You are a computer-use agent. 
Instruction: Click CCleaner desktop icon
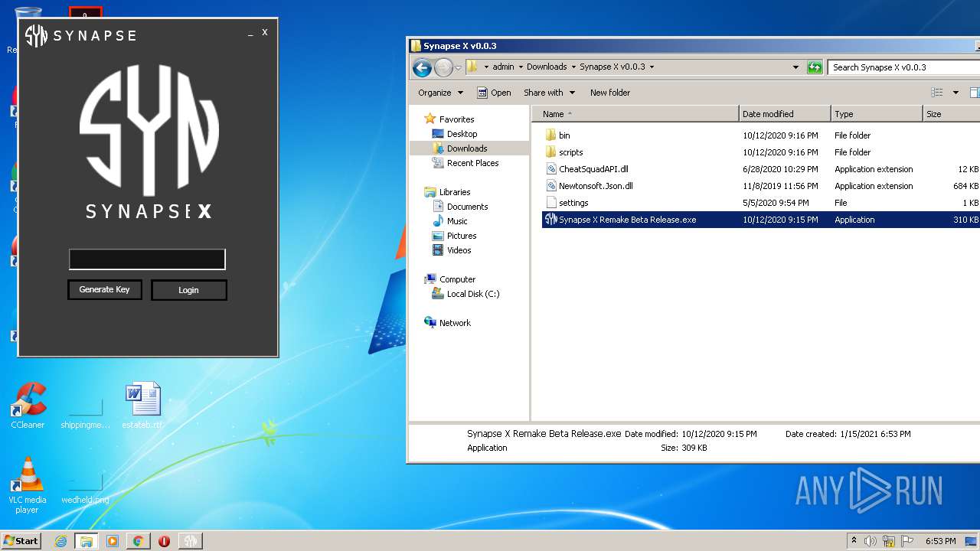[x=28, y=406]
